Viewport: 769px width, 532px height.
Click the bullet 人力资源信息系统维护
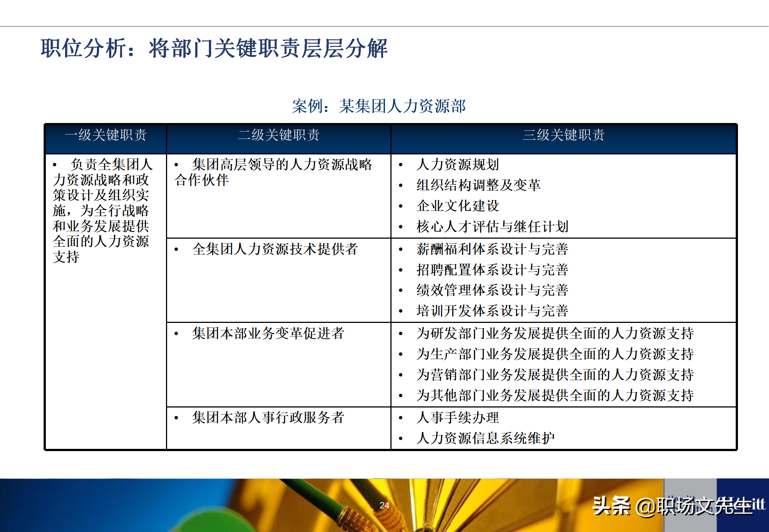485,438
